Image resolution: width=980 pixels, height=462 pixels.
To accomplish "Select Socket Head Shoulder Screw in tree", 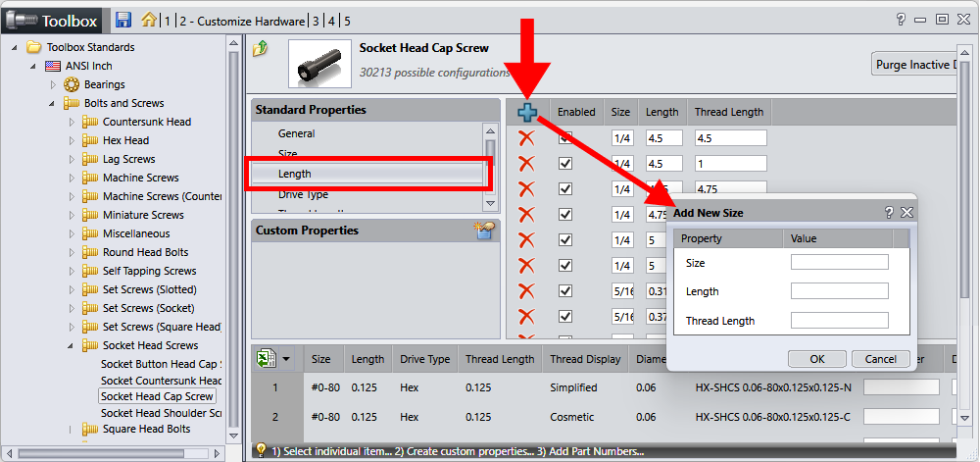I will click(x=161, y=413).
